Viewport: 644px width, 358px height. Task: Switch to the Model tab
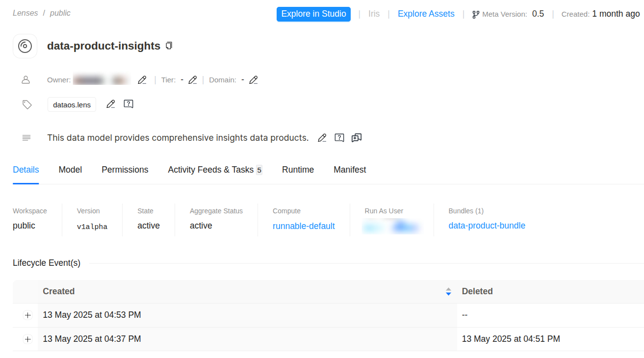[x=70, y=170]
